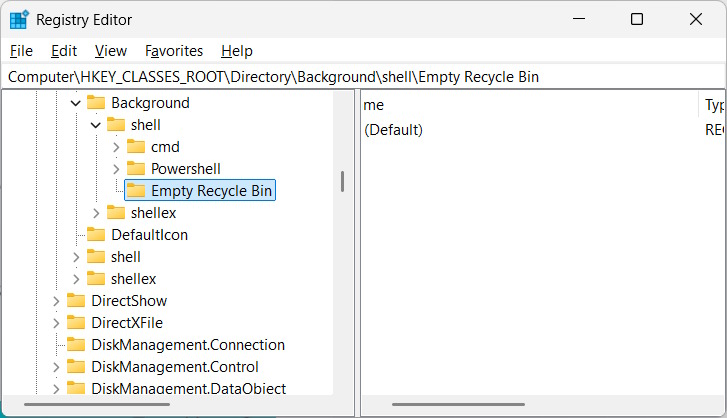Open the Help menu
Screen dimensions: 727x418
click(237, 51)
